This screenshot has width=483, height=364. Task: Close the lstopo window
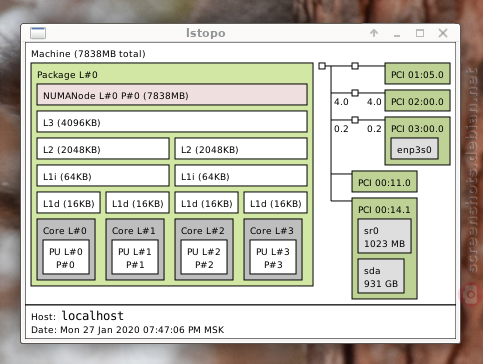[x=443, y=33]
